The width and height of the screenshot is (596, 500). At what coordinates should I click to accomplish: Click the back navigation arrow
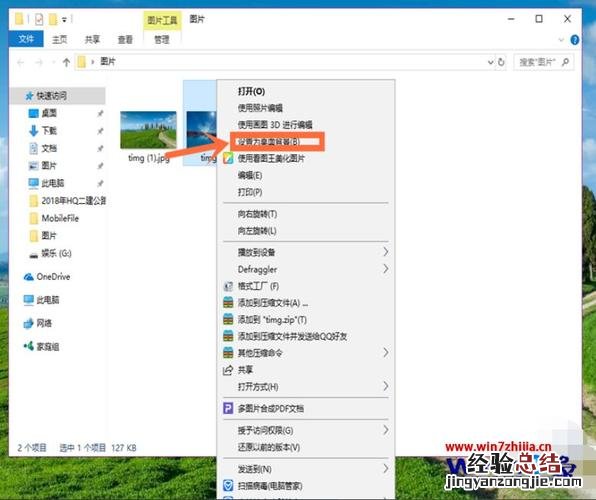click(x=21, y=62)
